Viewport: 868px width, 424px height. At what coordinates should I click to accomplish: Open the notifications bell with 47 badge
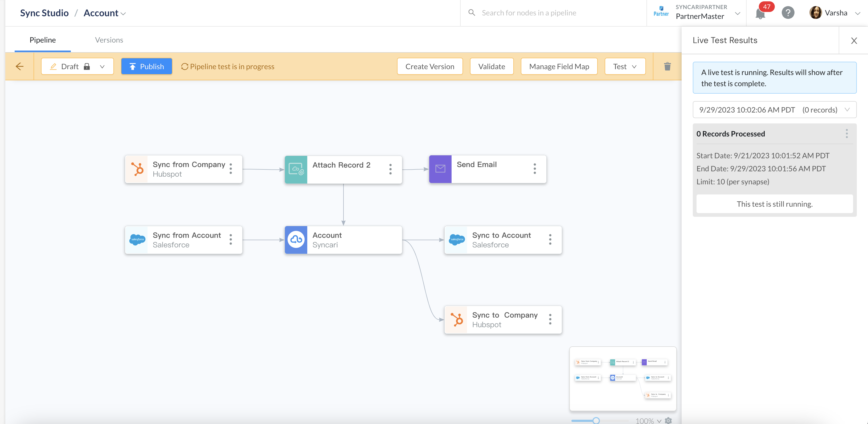point(760,14)
